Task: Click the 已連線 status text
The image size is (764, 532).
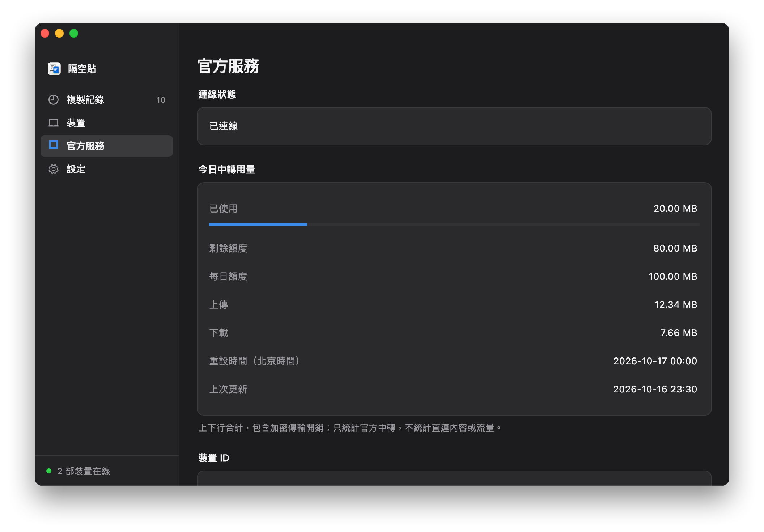Action: pos(224,126)
